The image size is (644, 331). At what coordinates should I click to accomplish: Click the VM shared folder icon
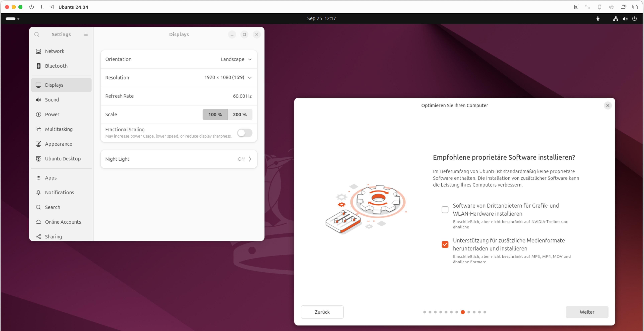623,7
